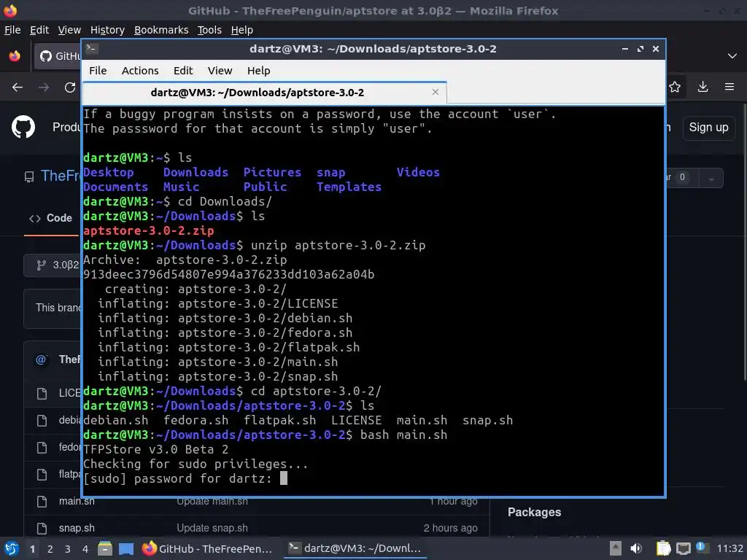Bookmark this page with star icon
Screen dimensions: 747x560
(x=675, y=87)
